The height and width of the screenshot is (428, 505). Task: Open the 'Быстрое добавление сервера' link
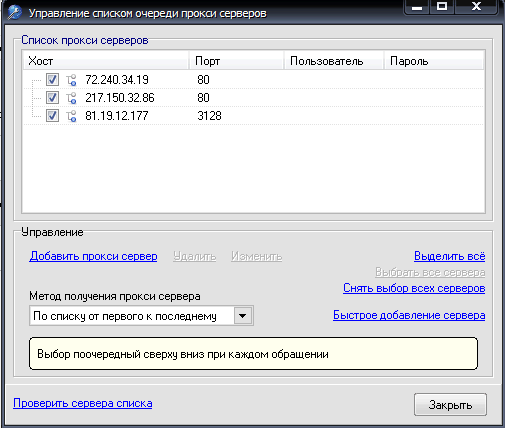(409, 315)
